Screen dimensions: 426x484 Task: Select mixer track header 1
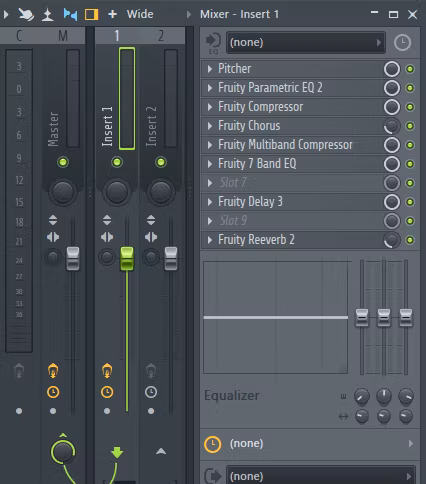(x=117, y=36)
